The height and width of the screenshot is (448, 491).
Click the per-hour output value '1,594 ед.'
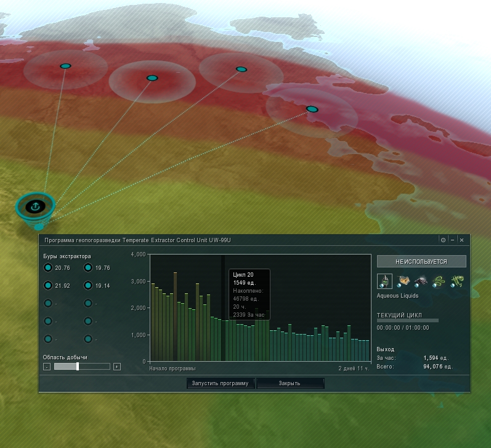[x=436, y=358]
